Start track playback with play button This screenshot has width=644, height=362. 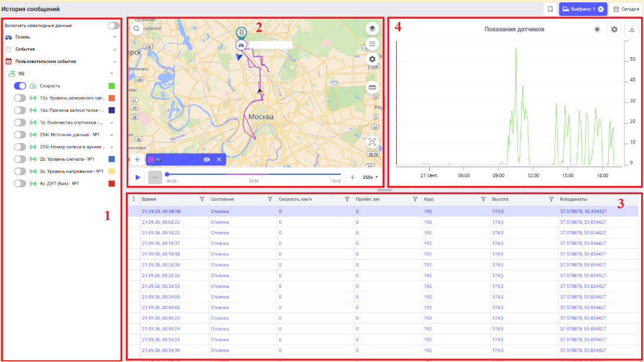point(138,178)
